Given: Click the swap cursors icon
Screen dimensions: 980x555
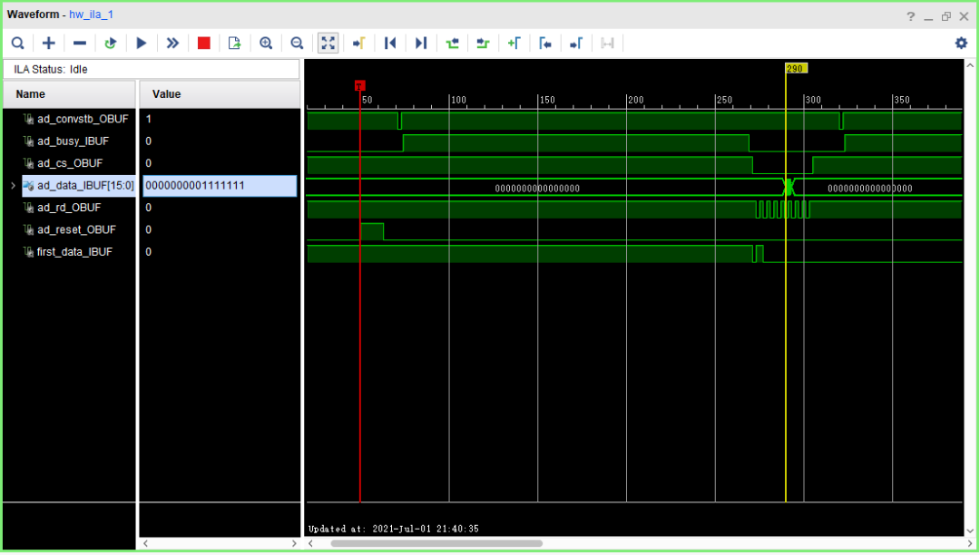Looking at the screenshot, I should (x=607, y=44).
